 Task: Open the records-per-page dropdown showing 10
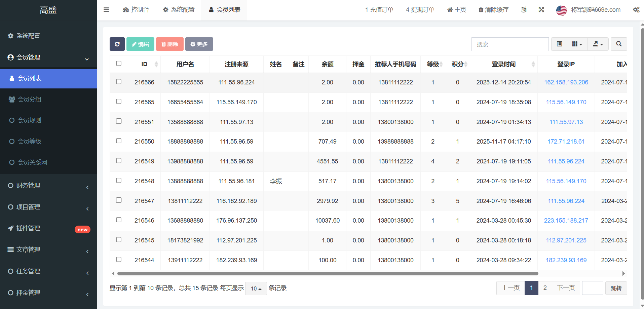[256, 288]
